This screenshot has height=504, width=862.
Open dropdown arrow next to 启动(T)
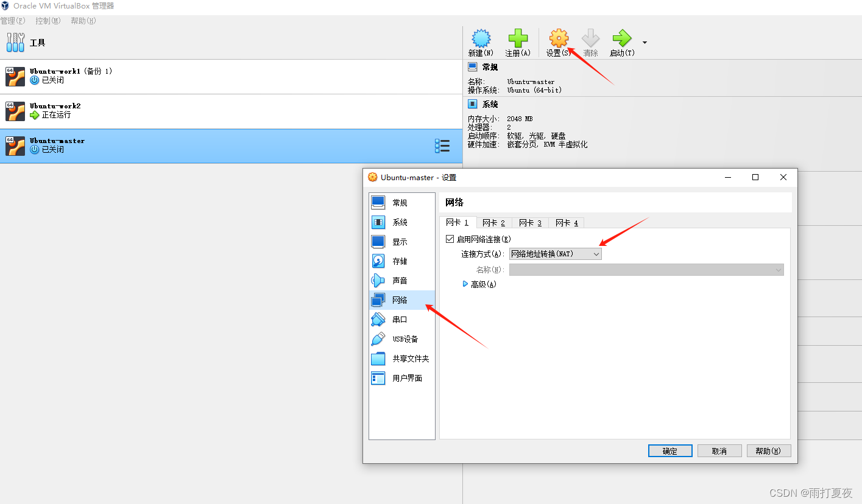[645, 43]
